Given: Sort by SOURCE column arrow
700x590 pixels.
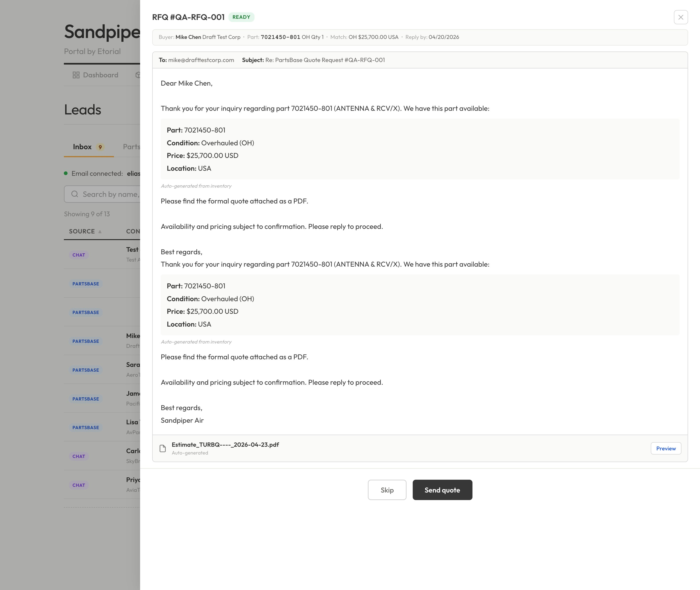Looking at the screenshot, I should click(100, 231).
